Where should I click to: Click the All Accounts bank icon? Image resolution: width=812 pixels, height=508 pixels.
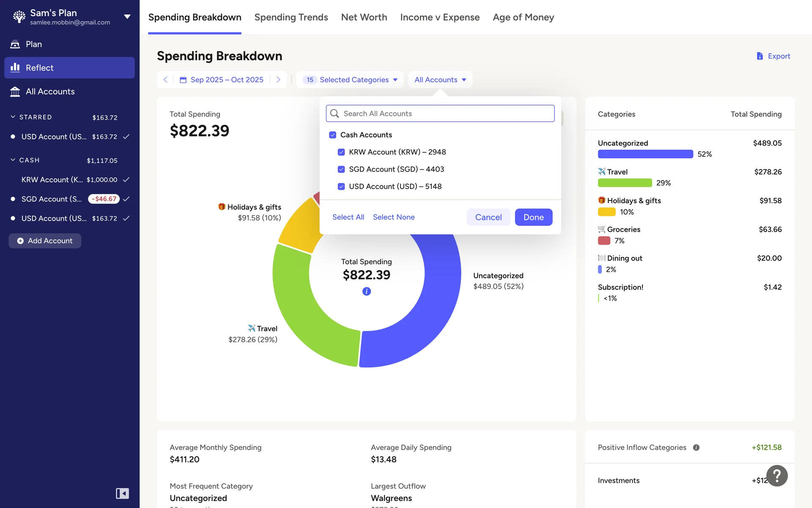(x=15, y=91)
